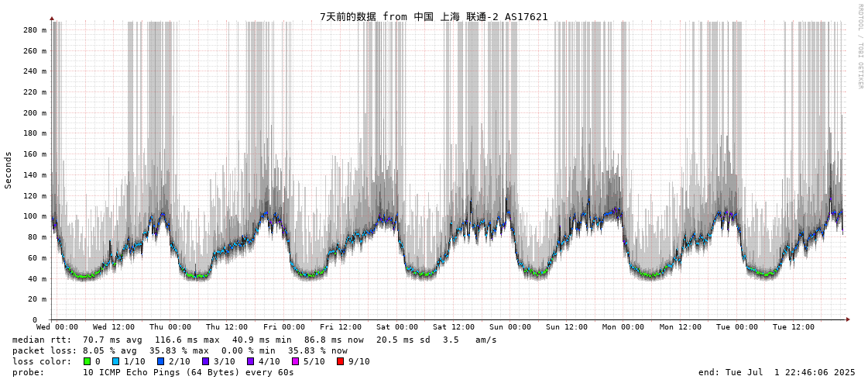The height and width of the screenshot is (383, 868).
Task: Click the '60 m' y-axis value
Action: (x=38, y=257)
